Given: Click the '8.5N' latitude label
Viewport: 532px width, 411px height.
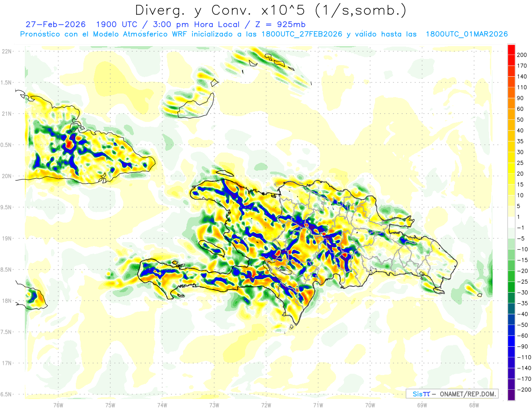Looking at the screenshot, I should click(x=7, y=270).
